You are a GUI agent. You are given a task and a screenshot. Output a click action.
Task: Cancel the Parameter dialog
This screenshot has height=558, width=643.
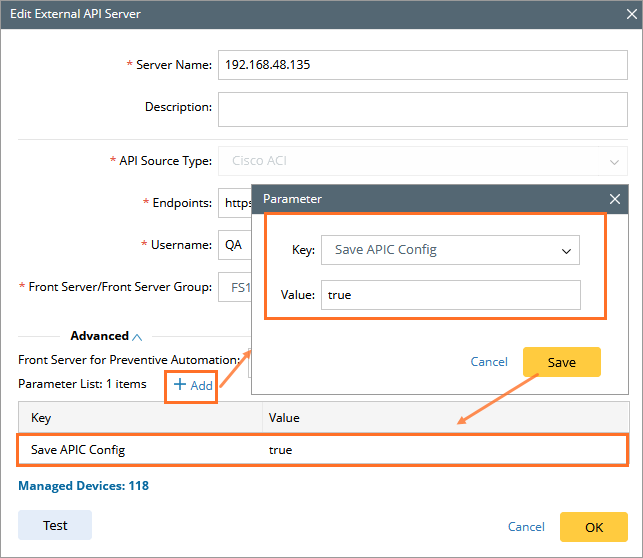pyautogui.click(x=489, y=362)
